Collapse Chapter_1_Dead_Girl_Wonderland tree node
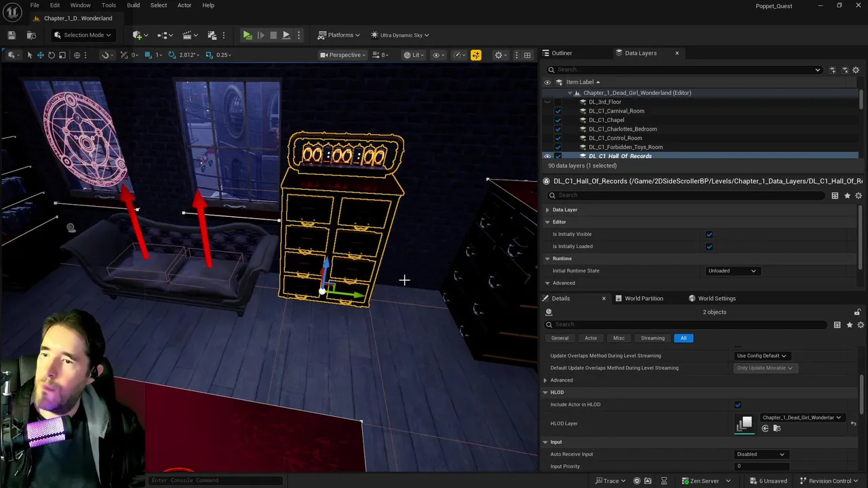This screenshot has width=868, height=488. coord(570,93)
